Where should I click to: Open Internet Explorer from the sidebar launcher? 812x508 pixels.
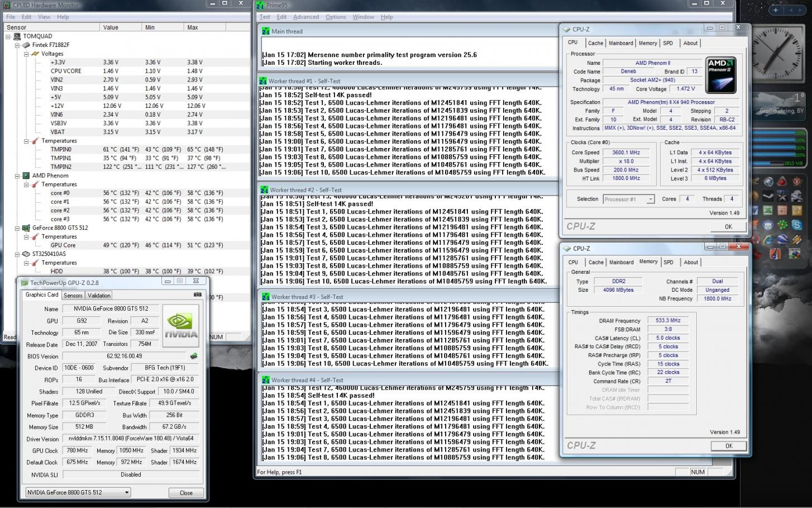[768, 240]
